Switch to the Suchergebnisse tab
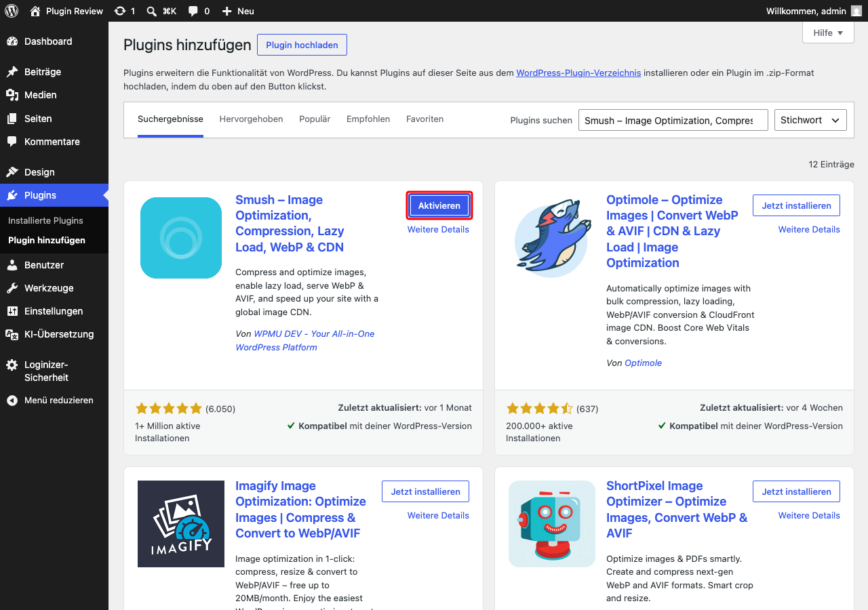868x610 pixels. coord(170,119)
